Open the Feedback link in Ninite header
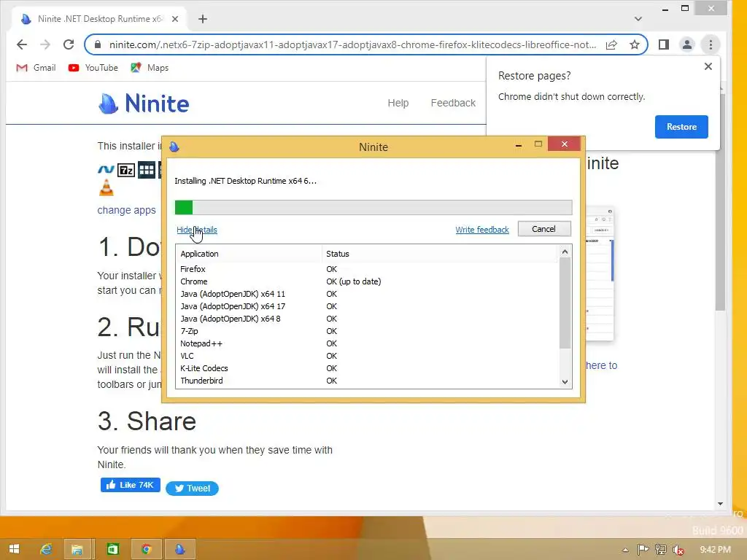 click(x=452, y=103)
